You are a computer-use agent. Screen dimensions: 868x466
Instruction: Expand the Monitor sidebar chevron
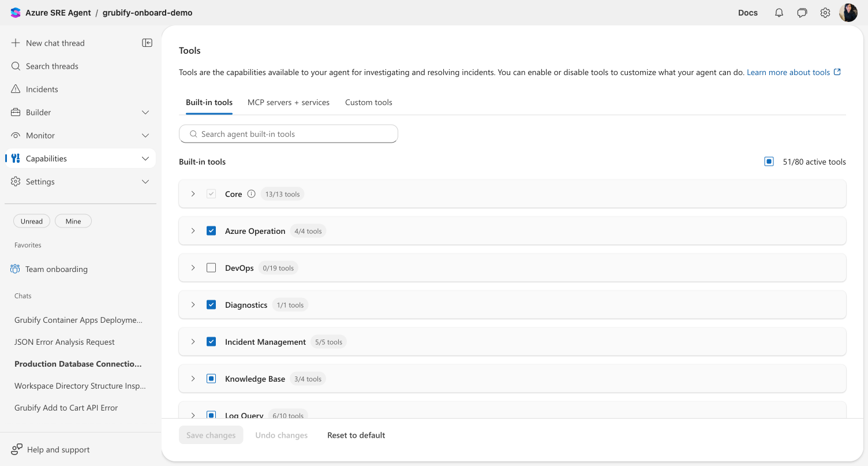click(x=145, y=135)
